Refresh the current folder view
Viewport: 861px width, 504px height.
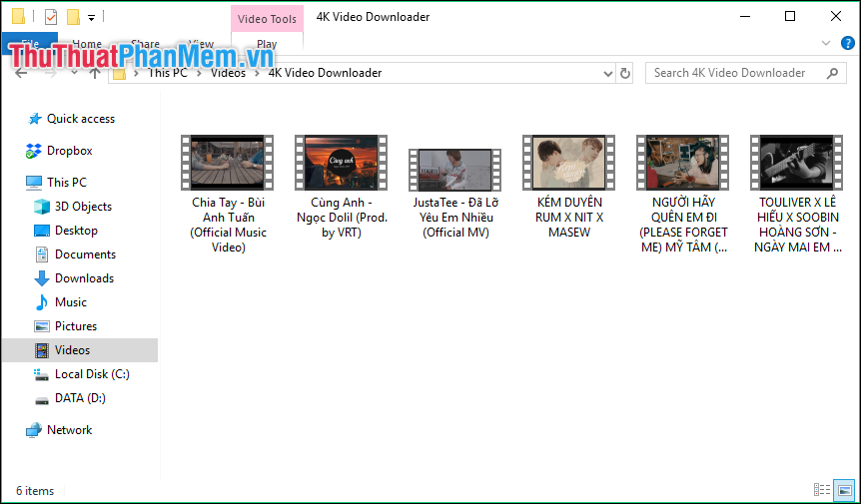click(625, 73)
